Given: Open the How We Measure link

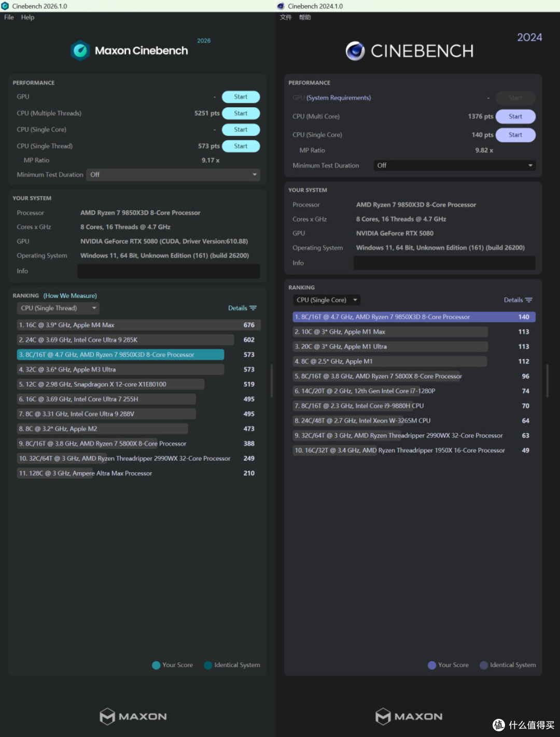Looking at the screenshot, I should click(x=70, y=296).
